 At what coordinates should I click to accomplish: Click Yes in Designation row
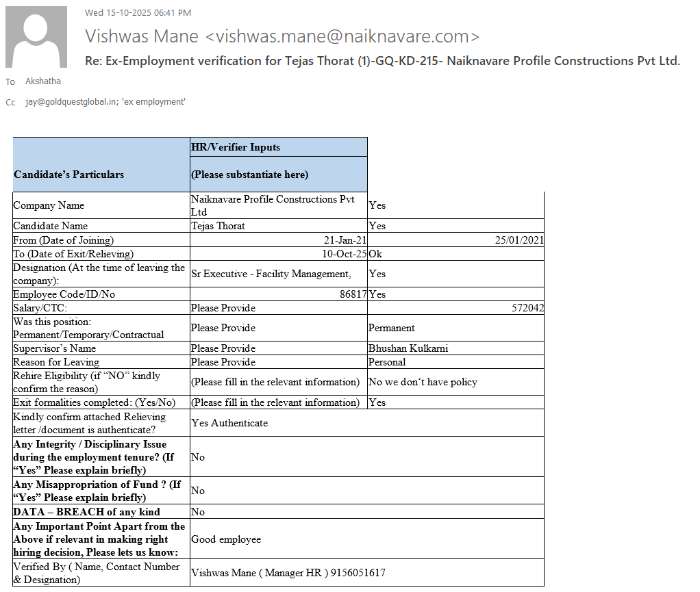(x=455, y=274)
